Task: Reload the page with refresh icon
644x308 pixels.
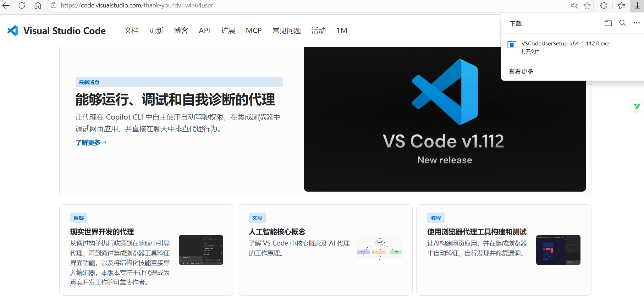Action: coord(22,5)
